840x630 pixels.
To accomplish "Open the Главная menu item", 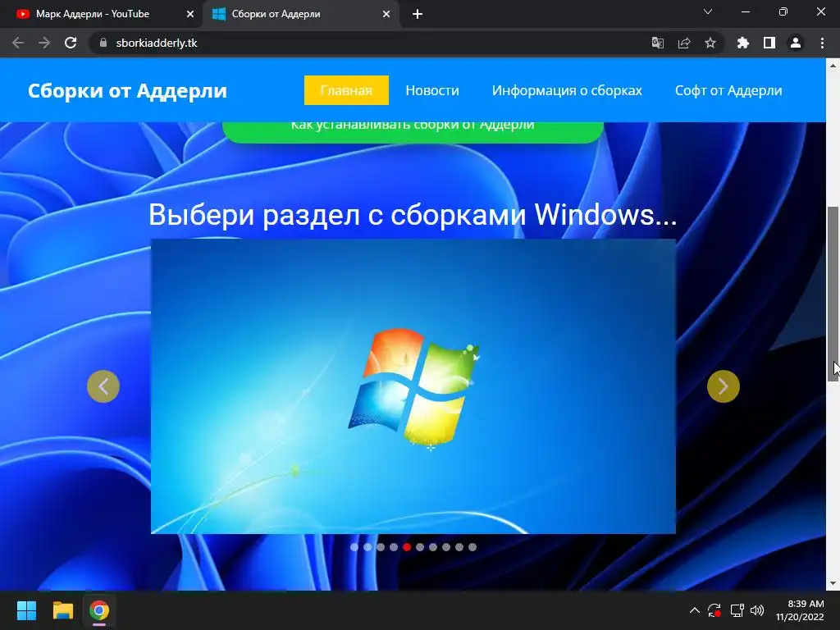I will [346, 90].
